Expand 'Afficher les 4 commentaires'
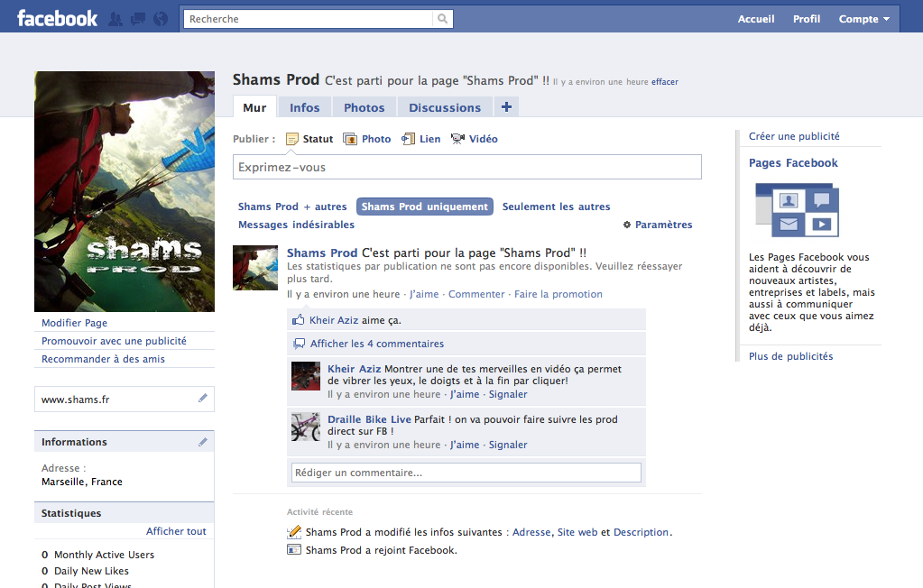The height and width of the screenshot is (588, 923). [x=376, y=344]
